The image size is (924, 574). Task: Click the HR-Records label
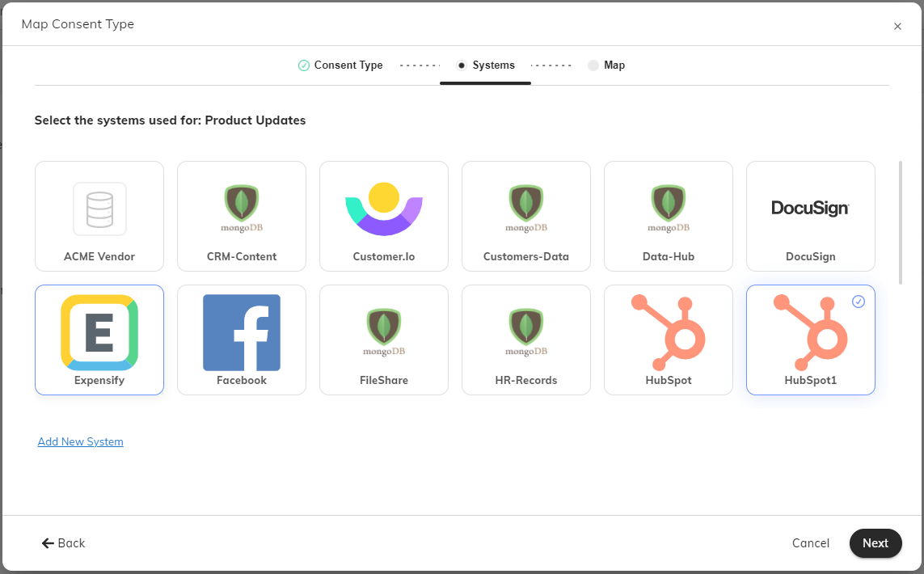point(526,380)
